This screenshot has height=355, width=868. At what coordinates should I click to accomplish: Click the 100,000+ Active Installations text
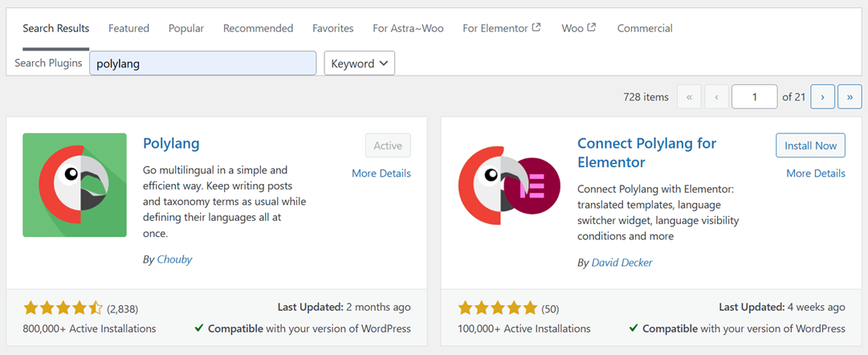pyautogui.click(x=524, y=328)
